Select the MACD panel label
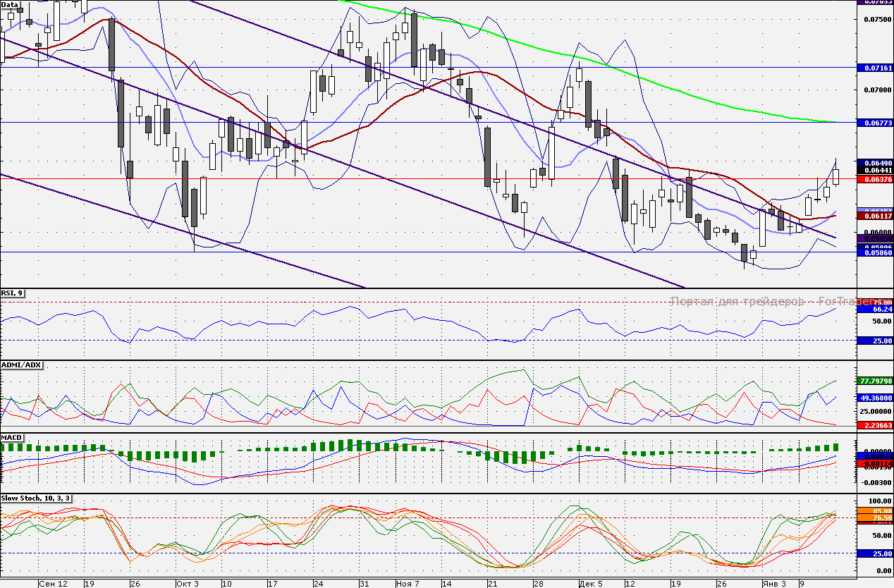894x588 pixels. point(12,438)
